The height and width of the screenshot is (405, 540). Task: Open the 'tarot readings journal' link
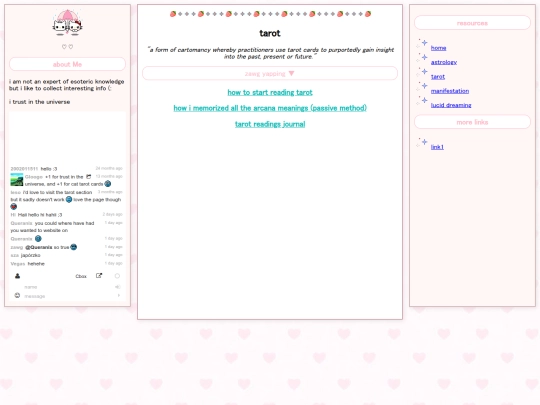click(x=270, y=124)
